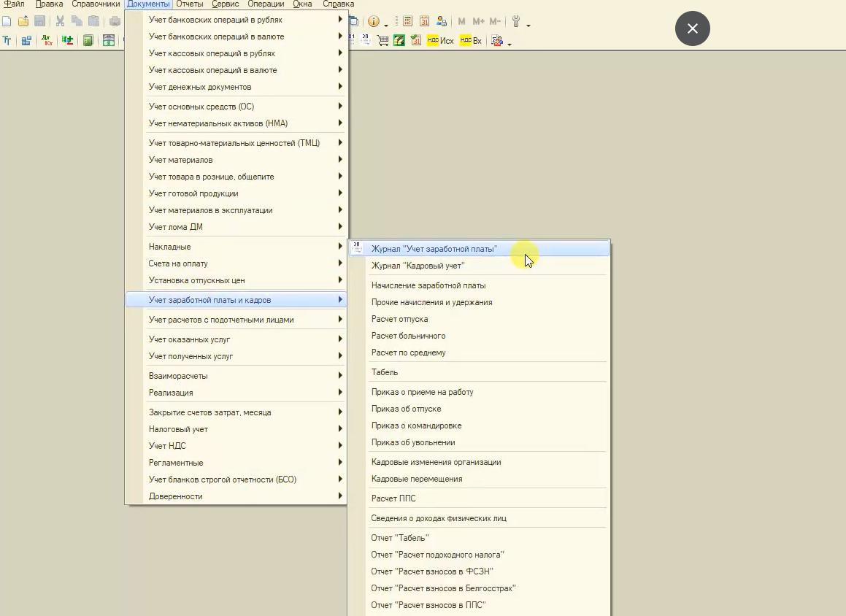Click the Тт text toolbar icon

7,40
